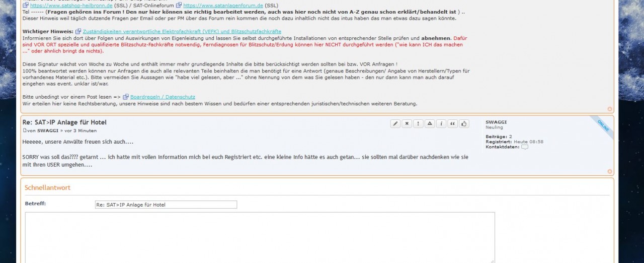Click the edit post pencil icon
Screen dimensions: 644x263
tap(395, 124)
